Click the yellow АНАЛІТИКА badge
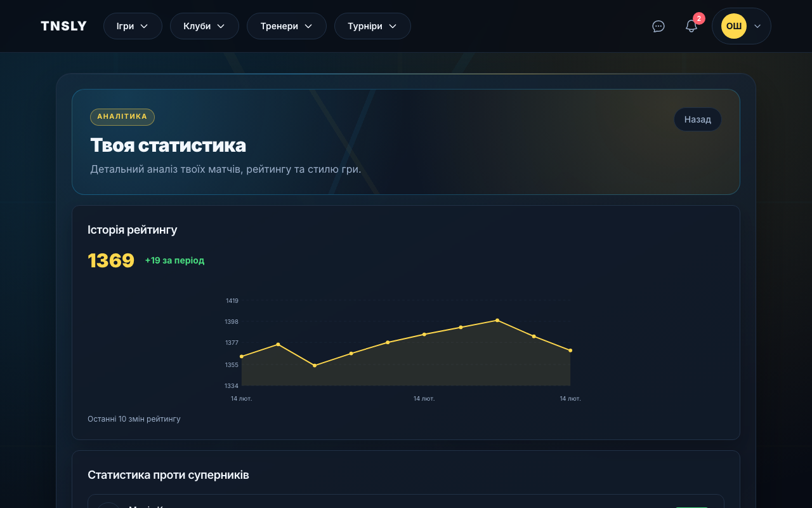Viewport: 812px width, 508px height. (x=122, y=117)
